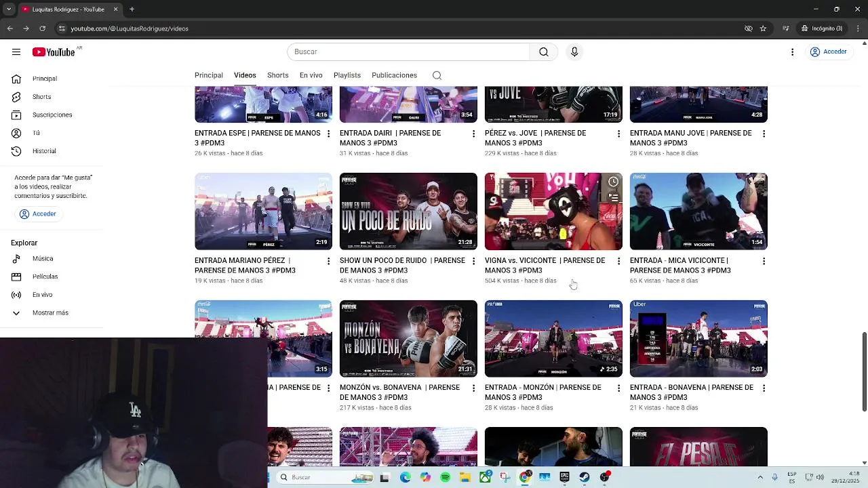The image size is (868, 488).
Task: Open options for ENTRADA - MICA VICICONTE video
Action: point(764,261)
